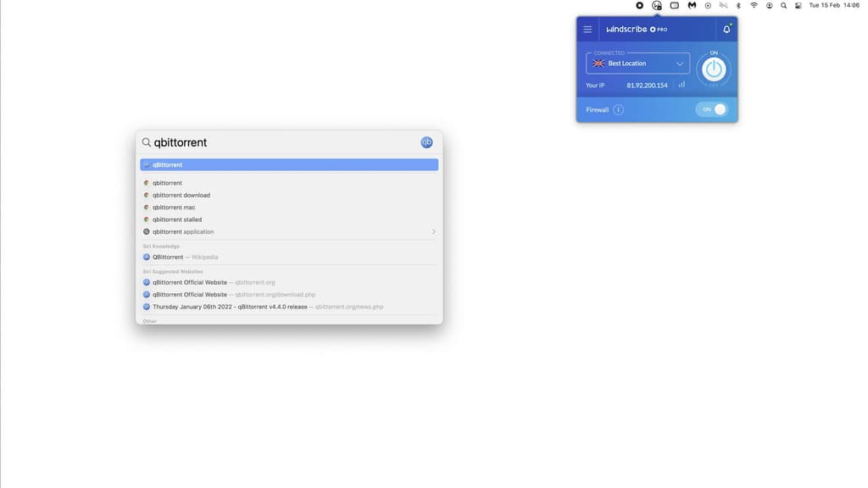Click the Windscribe Pro logo
Image resolution: width=868 pixels, height=488 pixels.
(x=637, y=30)
